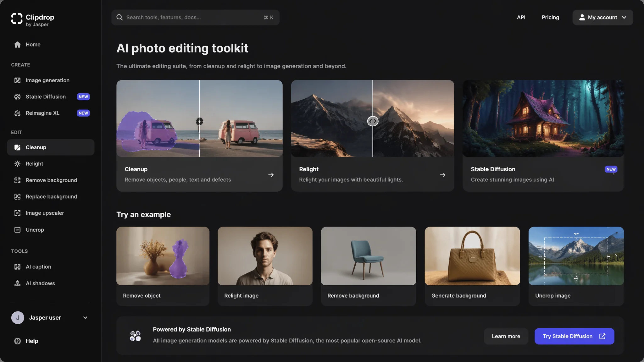Open Image generation from the sidebar
The width and height of the screenshot is (644, 362).
[x=51, y=80]
